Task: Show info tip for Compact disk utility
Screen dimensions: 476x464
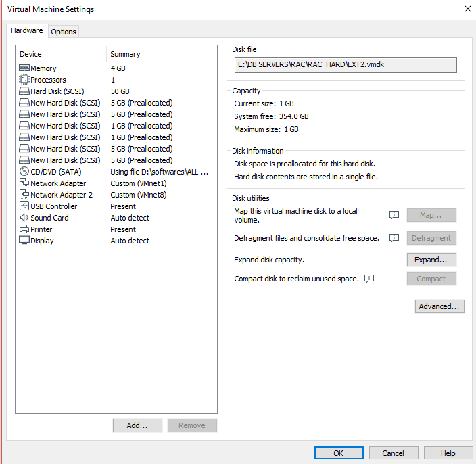Action: 369,279
